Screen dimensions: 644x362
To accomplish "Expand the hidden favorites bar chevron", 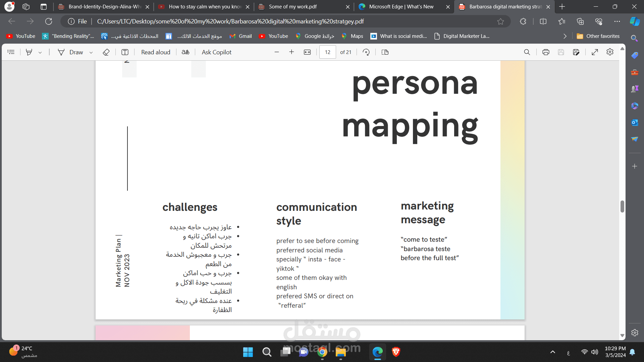I will pos(565,36).
